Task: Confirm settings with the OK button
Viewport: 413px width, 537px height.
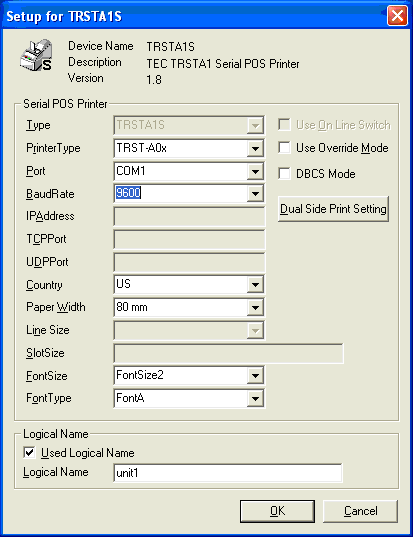Action: pyautogui.click(x=277, y=511)
